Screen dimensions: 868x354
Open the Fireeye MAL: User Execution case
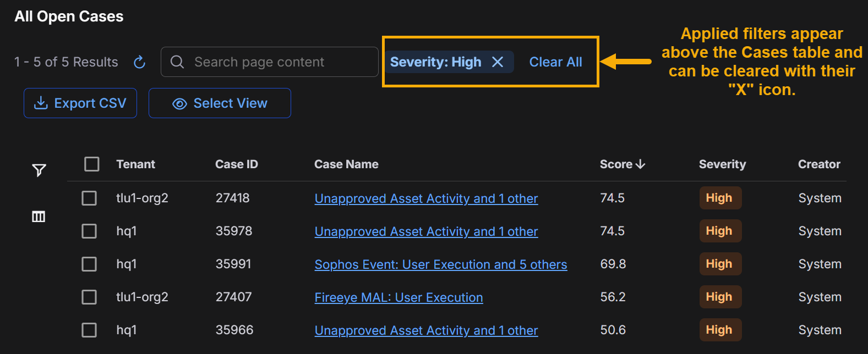coord(398,297)
